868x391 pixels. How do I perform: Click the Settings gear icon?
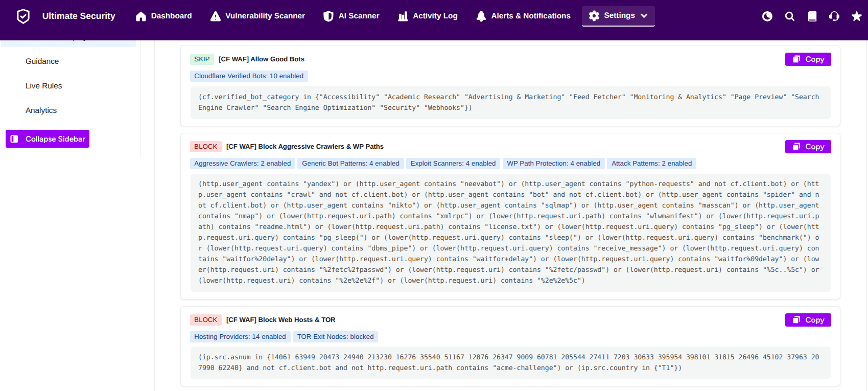coord(594,16)
